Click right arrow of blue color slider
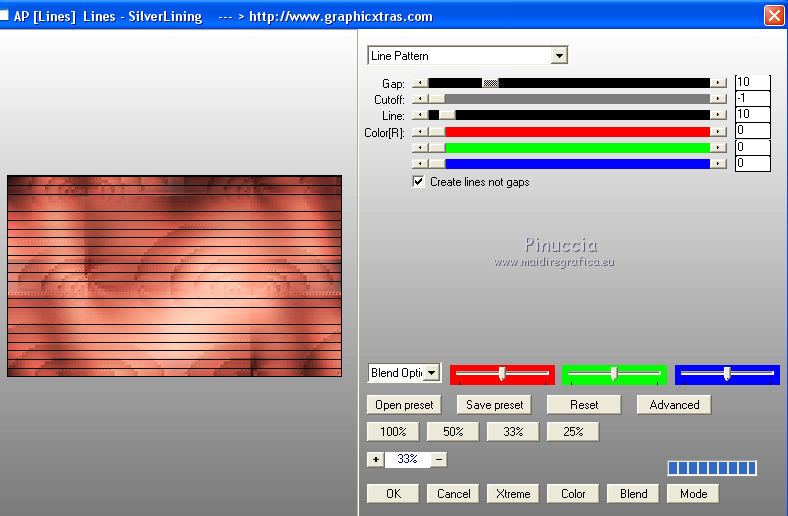Screen dimensions: 788x516 point(718,163)
